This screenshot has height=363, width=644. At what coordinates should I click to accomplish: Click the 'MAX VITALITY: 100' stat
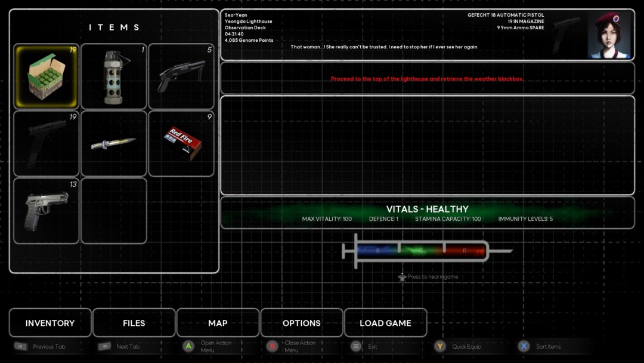[327, 219]
